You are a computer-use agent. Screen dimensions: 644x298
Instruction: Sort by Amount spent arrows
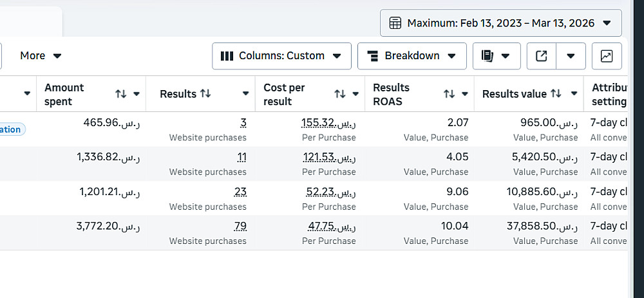(x=120, y=94)
